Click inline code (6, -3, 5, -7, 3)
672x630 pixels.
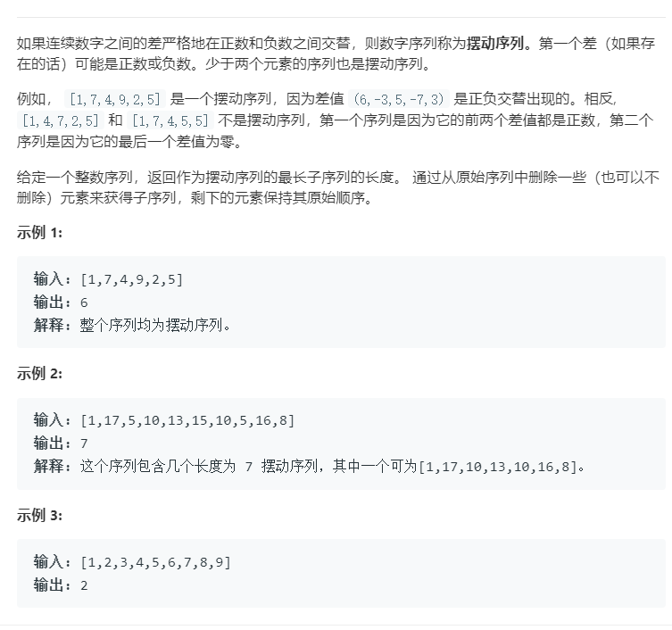coord(399,99)
